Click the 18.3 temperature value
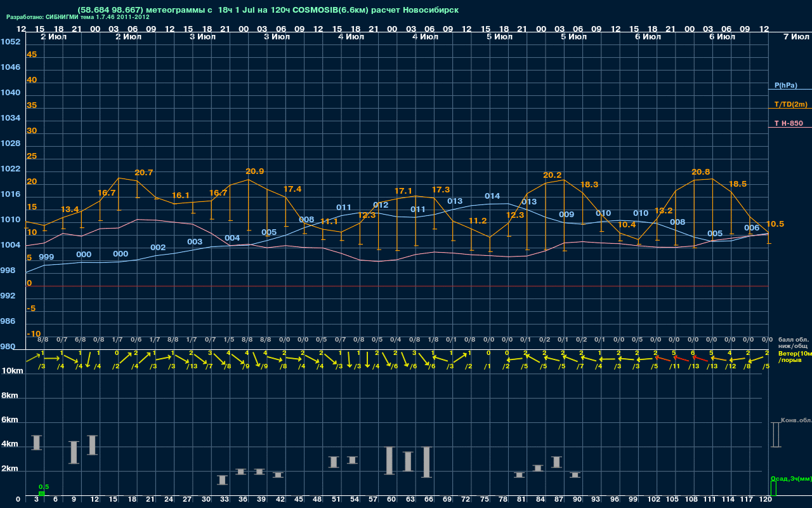 tap(589, 185)
